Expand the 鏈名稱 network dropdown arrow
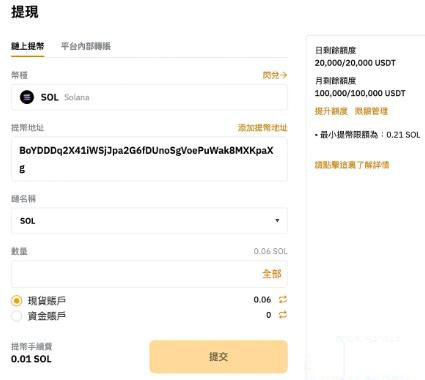 coord(277,220)
